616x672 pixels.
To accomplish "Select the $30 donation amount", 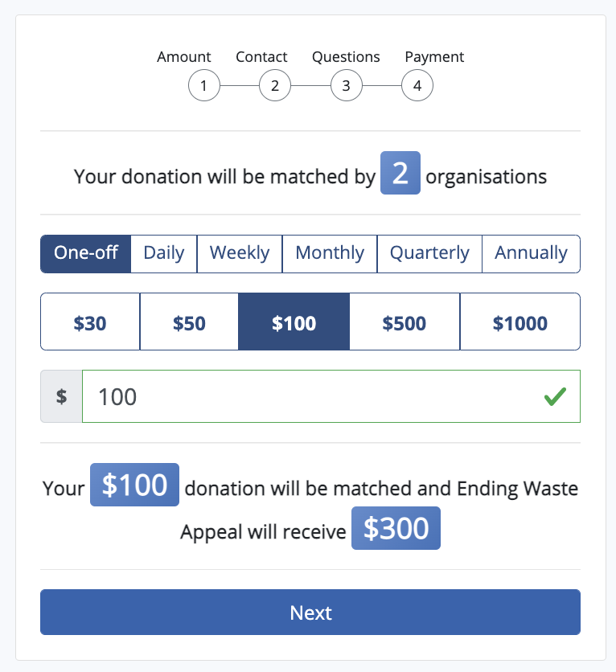I will pos(90,322).
